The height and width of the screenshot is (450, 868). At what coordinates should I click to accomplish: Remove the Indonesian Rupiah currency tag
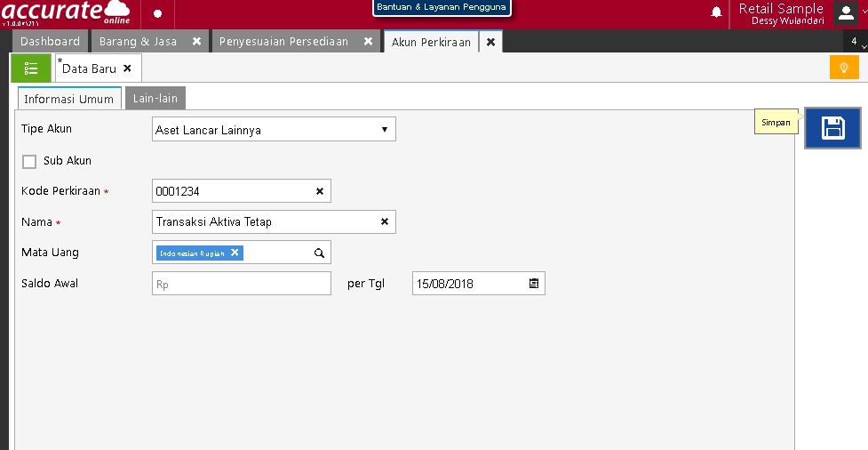[235, 253]
